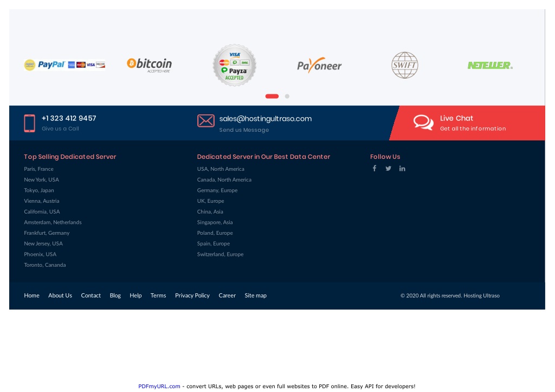Screen dimensions: 555x392
Task: Visit Poland, Europe data center
Action: 215,233
